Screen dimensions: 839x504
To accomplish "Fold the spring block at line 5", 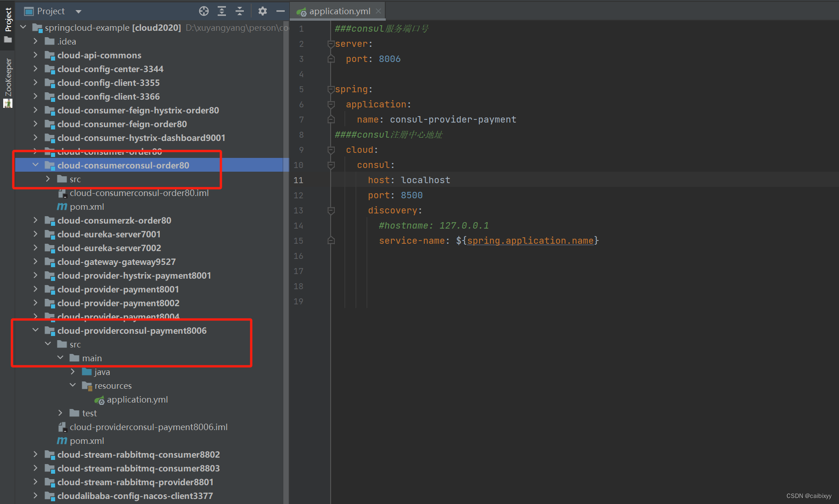I will point(331,90).
